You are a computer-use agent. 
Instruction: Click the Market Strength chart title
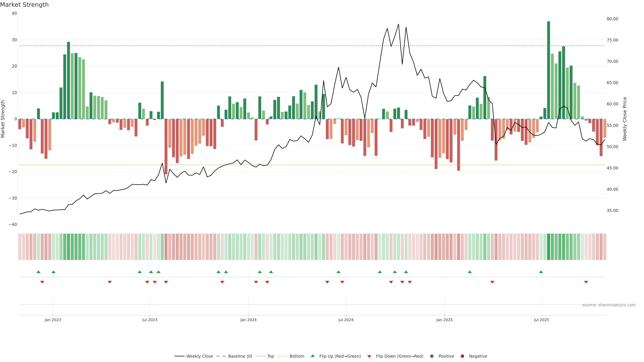[x=24, y=5]
